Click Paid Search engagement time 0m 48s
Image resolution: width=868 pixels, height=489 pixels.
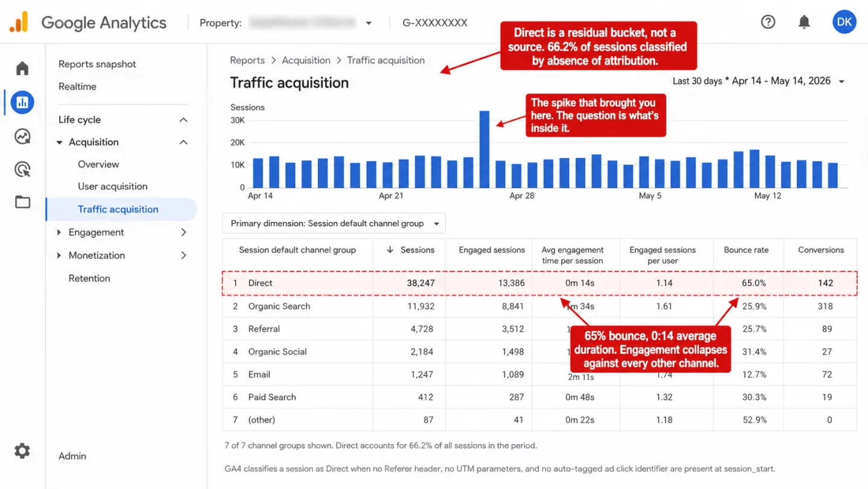click(x=580, y=397)
